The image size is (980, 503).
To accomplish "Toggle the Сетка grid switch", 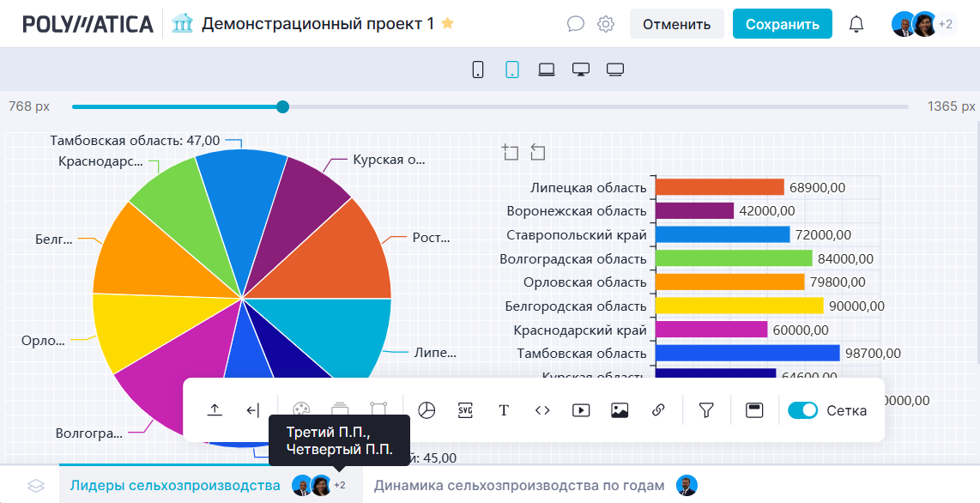I will point(803,410).
